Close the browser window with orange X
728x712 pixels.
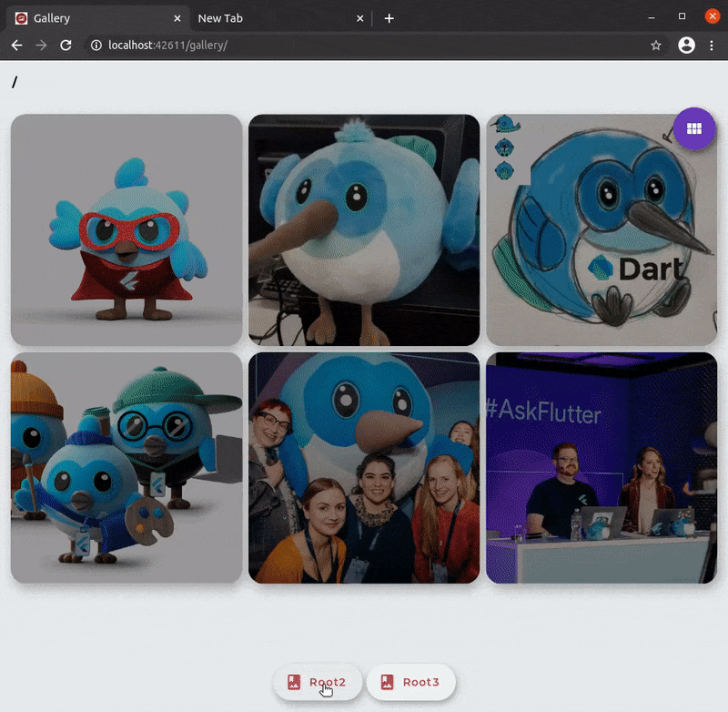(713, 16)
